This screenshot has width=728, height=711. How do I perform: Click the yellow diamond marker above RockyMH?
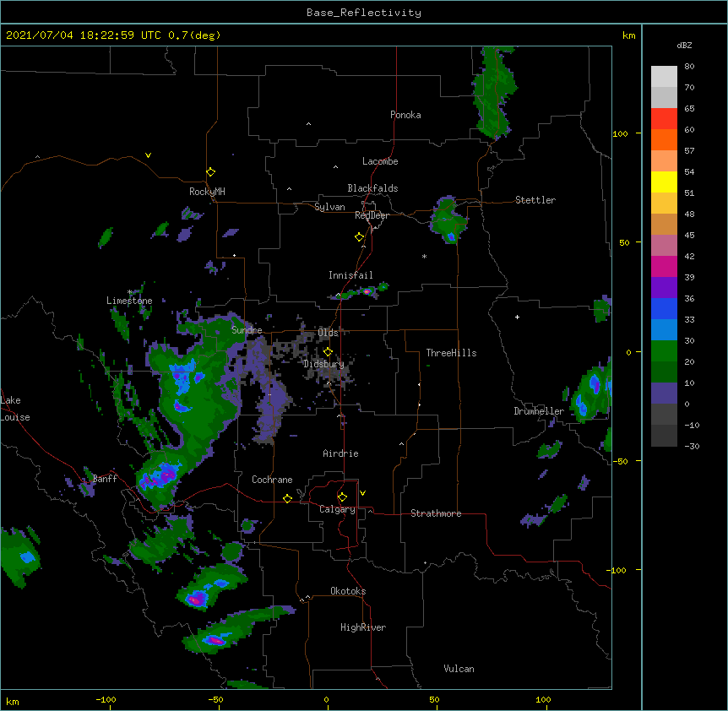coord(210,172)
